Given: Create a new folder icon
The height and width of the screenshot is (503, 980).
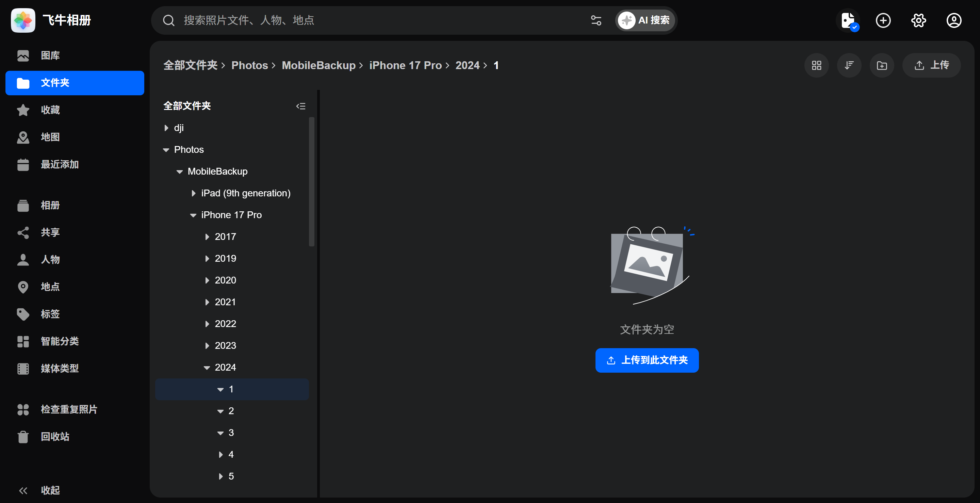Looking at the screenshot, I should (882, 65).
